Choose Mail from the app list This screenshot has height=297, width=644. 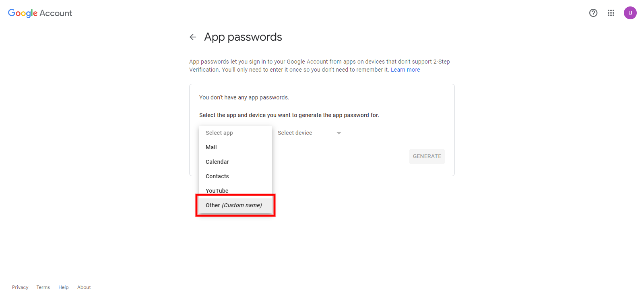tap(211, 147)
